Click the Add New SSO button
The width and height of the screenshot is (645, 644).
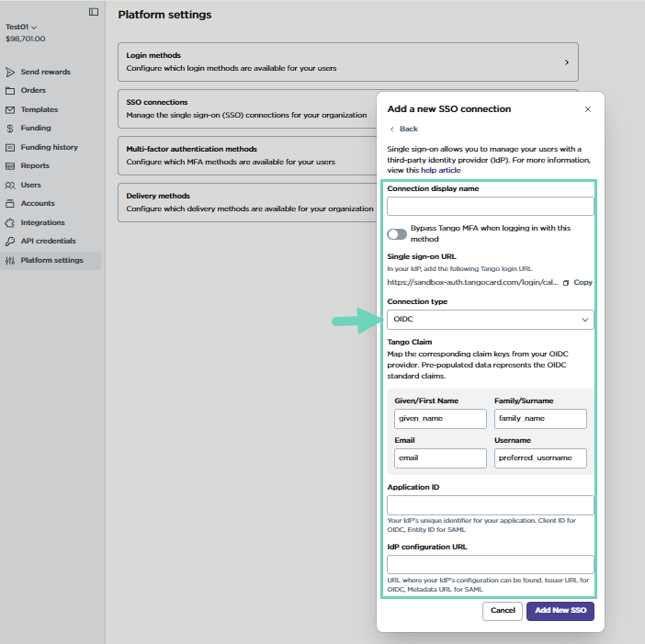tap(560, 611)
